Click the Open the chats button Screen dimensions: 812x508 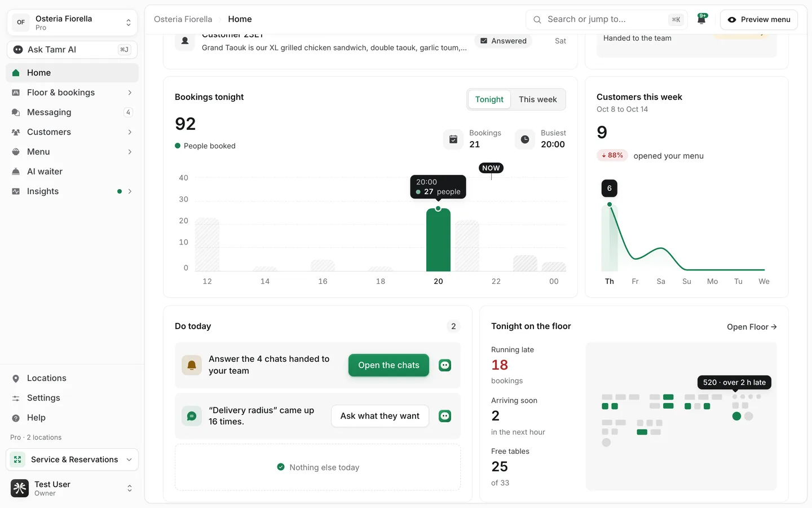[389, 365]
